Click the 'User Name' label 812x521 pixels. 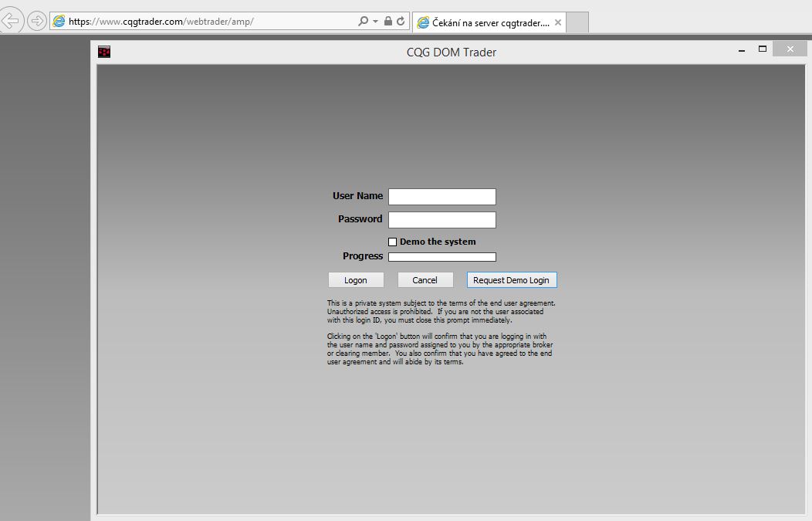click(x=357, y=196)
